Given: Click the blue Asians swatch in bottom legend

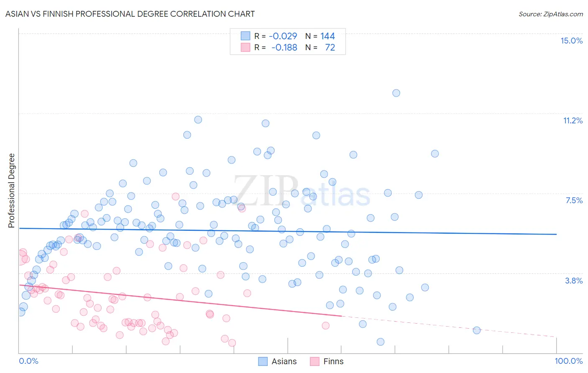Looking at the screenshot, I should click(x=263, y=361).
